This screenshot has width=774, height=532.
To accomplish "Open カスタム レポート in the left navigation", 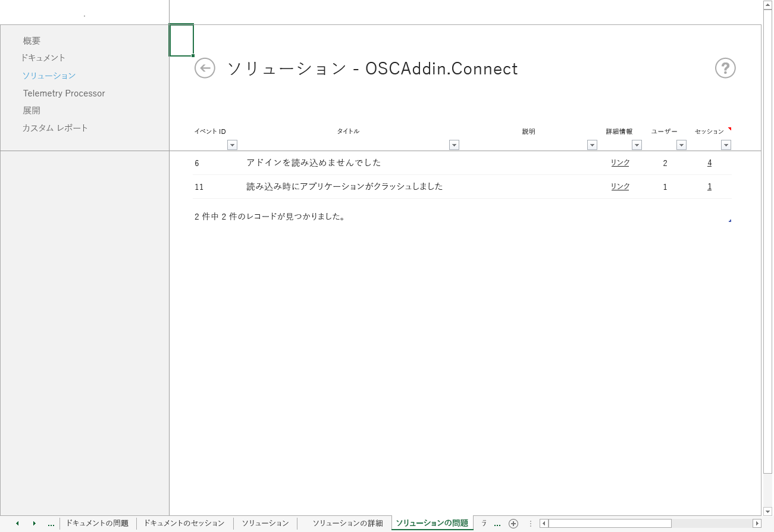I will [55, 128].
